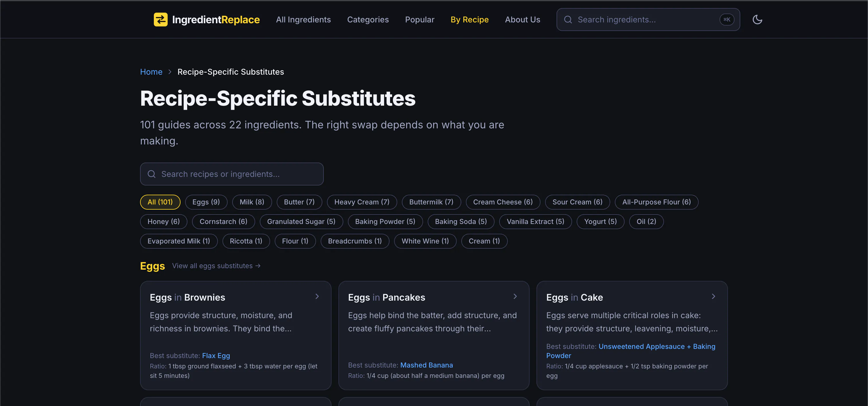
Task: Open All Ingredients in navigation
Action: point(303,20)
